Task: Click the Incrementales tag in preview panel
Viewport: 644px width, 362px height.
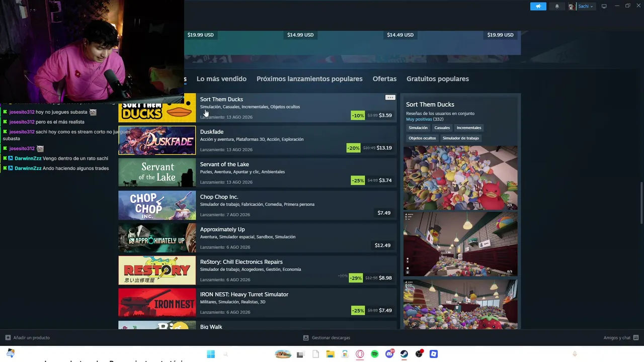Action: pyautogui.click(x=469, y=128)
